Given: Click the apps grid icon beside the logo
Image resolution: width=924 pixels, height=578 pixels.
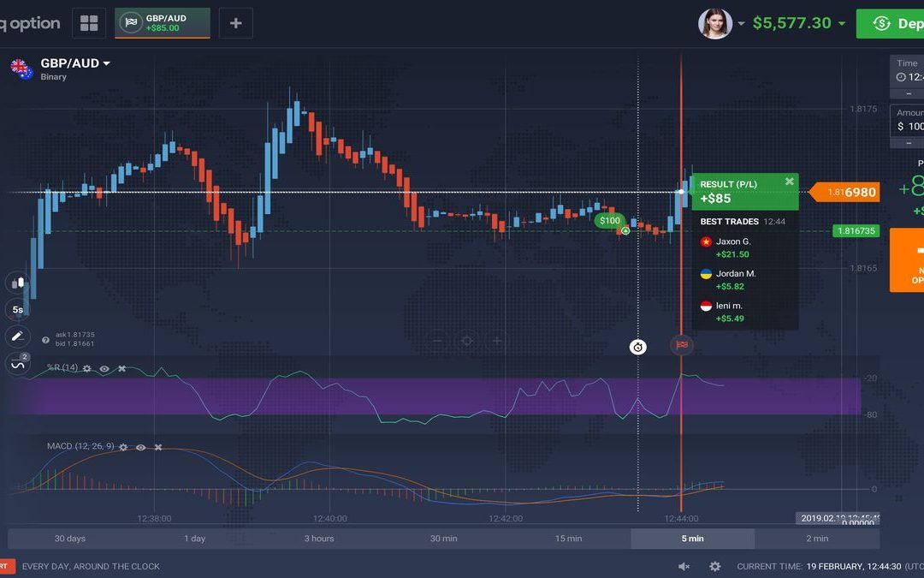Looking at the screenshot, I should 88,21.
